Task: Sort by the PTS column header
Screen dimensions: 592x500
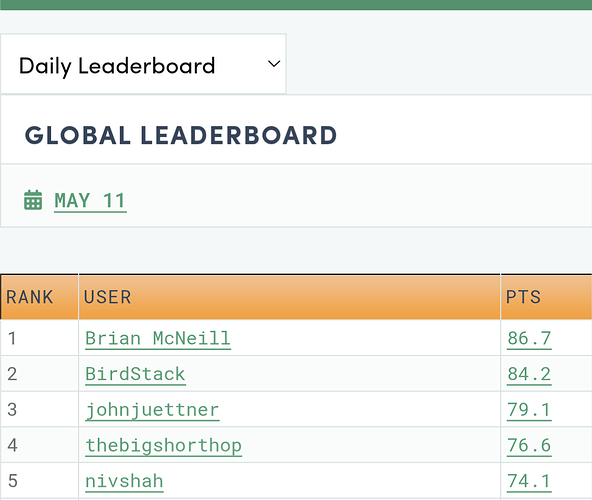Action: (546, 297)
